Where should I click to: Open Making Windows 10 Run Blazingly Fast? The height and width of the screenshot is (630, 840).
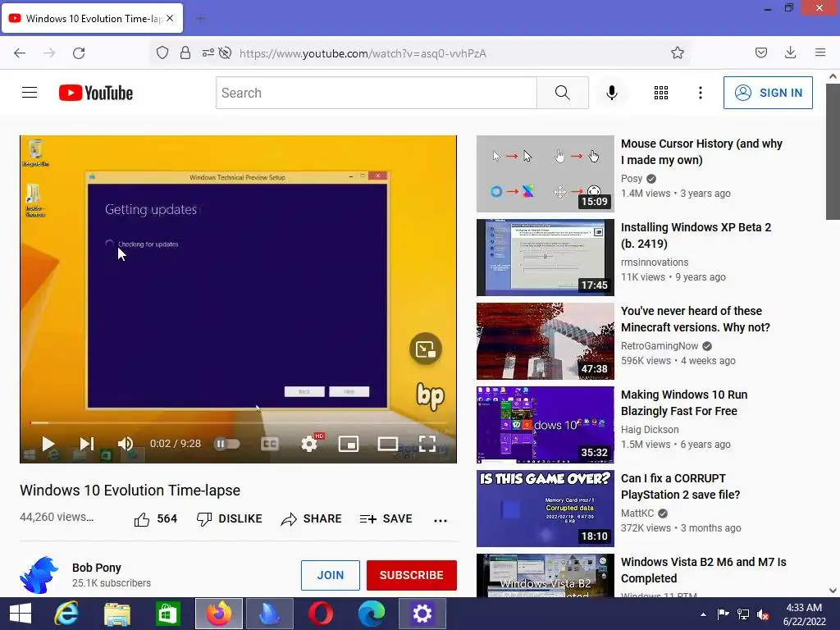pos(684,402)
